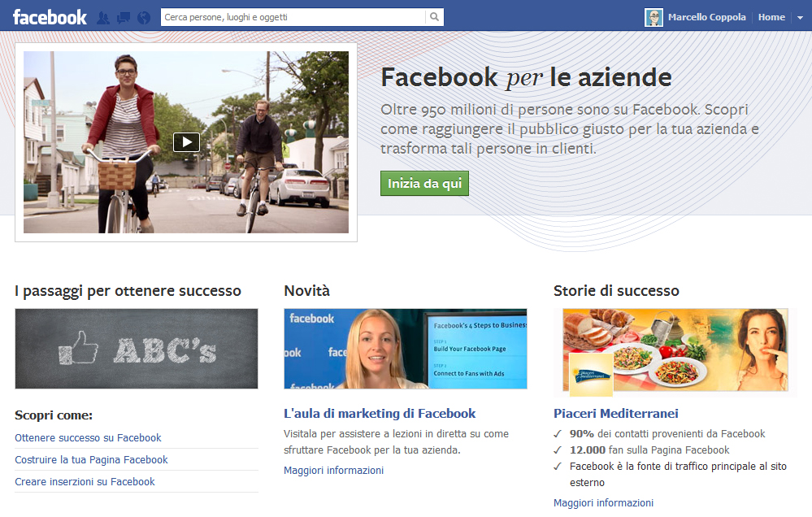Open the messages icon
The image size is (812, 517).
(124, 18)
